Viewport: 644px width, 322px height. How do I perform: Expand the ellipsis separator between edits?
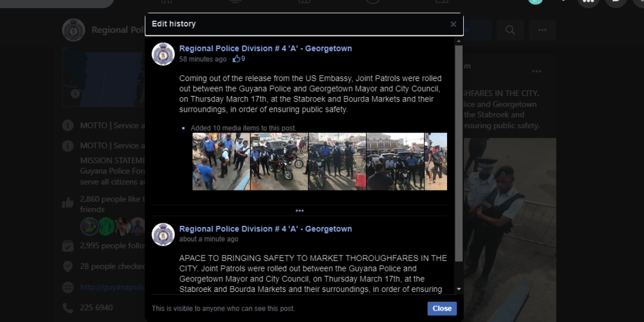(299, 210)
